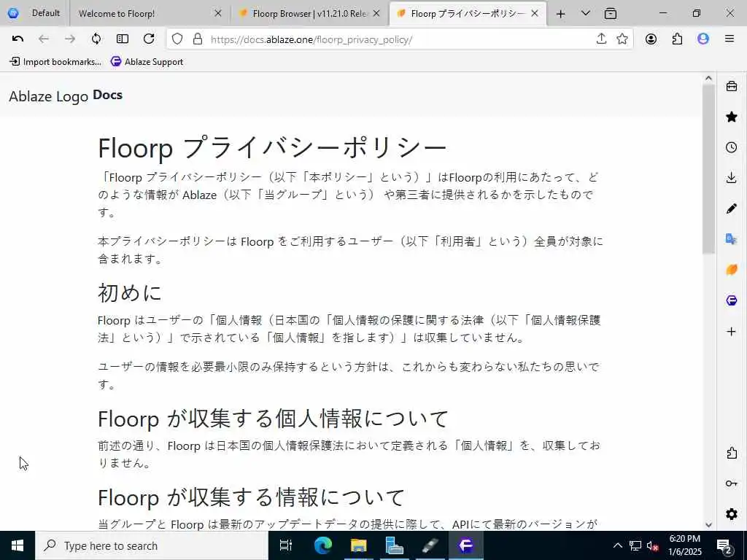The image size is (747, 560).
Task: Open File Explorer from the taskbar
Action: tap(358, 545)
